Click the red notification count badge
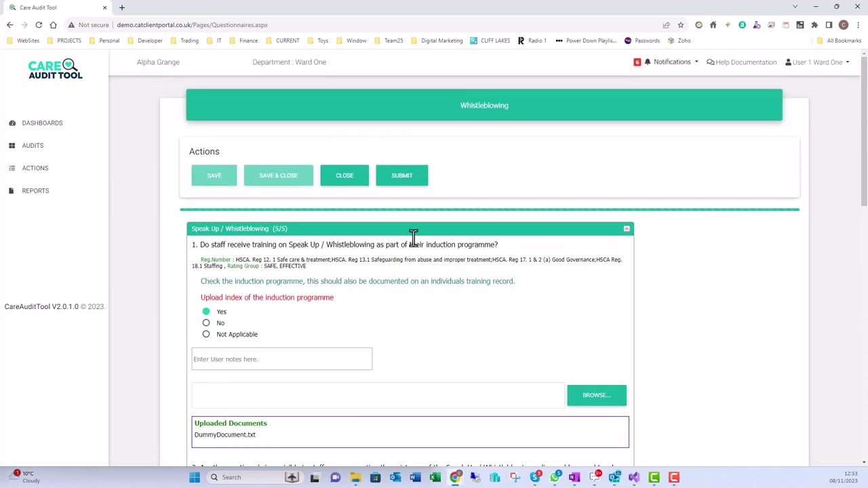 pos(637,62)
